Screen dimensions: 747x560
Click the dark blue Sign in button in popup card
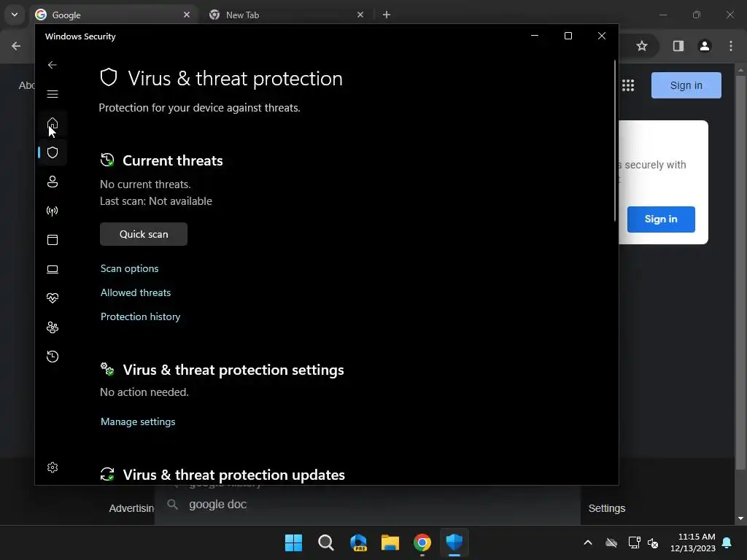(x=661, y=219)
